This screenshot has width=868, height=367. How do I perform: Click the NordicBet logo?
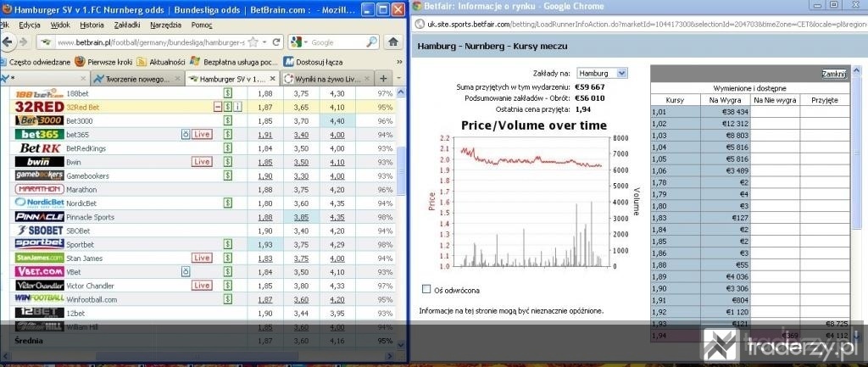pos(39,203)
